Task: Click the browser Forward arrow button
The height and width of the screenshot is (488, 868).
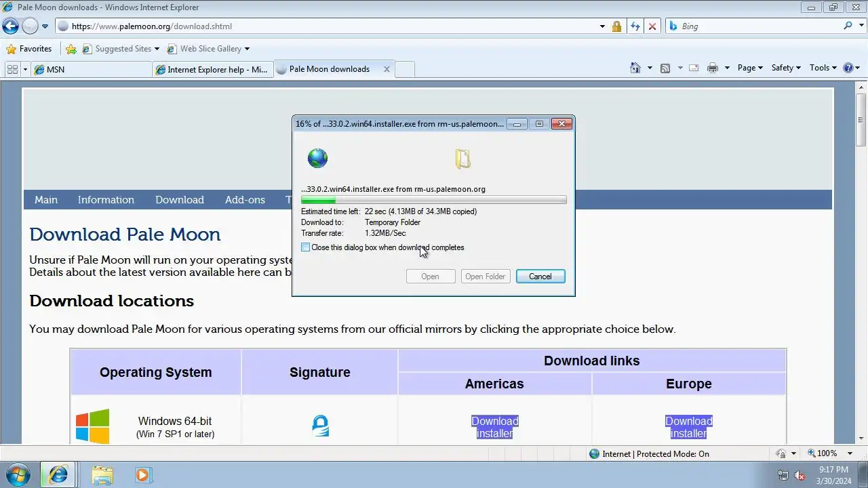Action: tap(30, 26)
